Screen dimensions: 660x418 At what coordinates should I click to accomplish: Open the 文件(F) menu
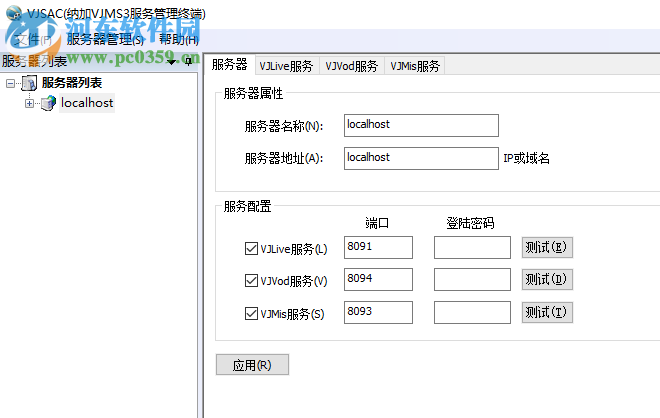pyautogui.click(x=33, y=40)
